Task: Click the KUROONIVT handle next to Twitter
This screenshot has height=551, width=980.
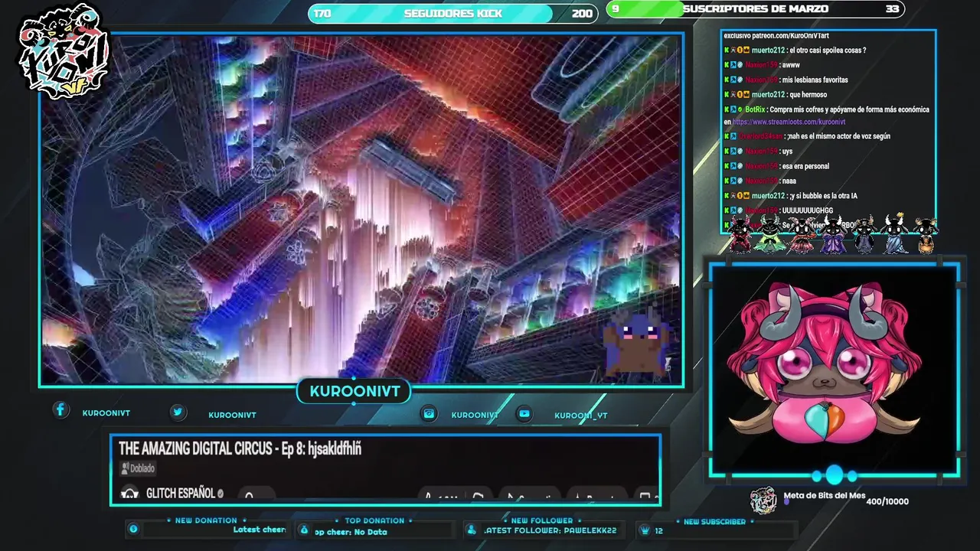Action: coord(232,415)
